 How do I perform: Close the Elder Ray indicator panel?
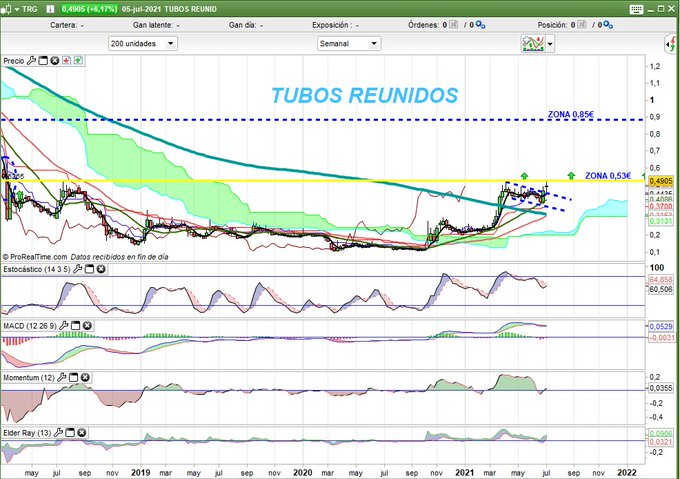82,433
